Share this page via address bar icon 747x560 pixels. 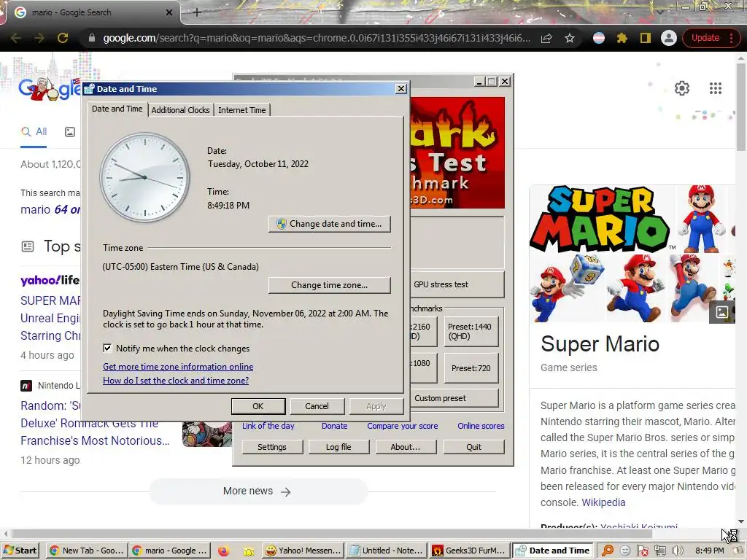click(x=546, y=38)
